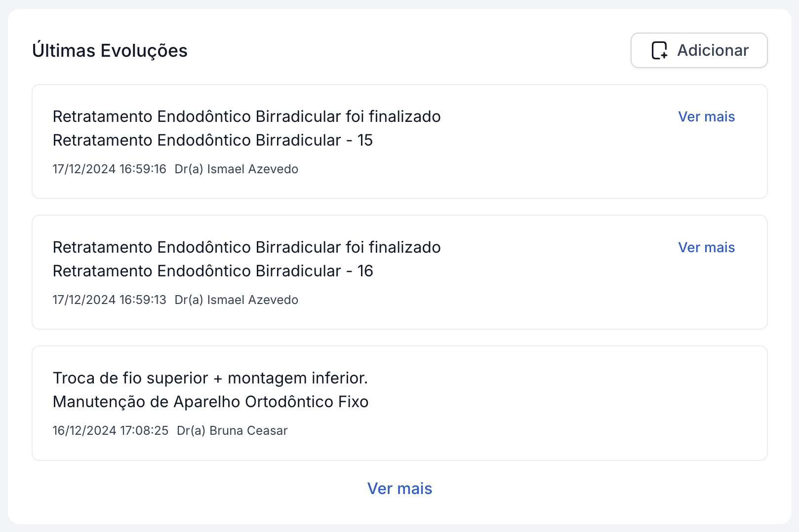Click Dr(a) Ismael Azevedo in first card

[x=236, y=169]
